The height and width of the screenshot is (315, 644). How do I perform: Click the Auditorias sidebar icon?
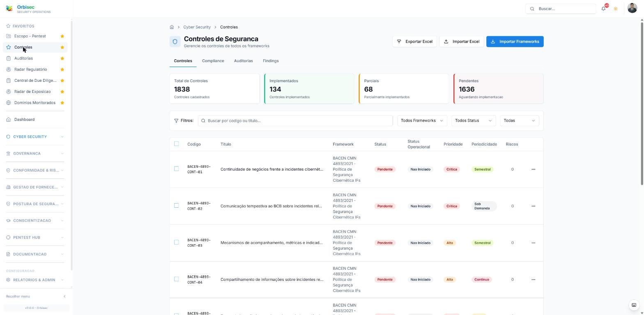9,58
